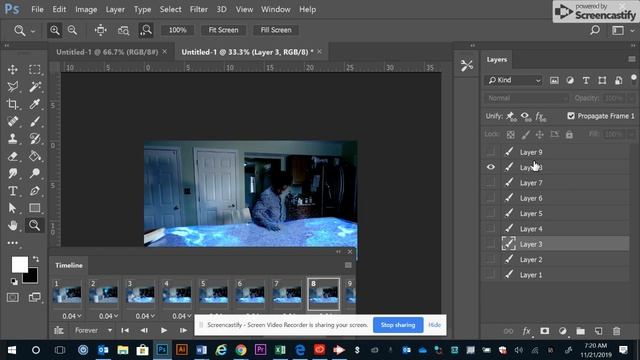This screenshot has height=360, width=640.
Task: Open the Window menu
Action: [x=276, y=9]
